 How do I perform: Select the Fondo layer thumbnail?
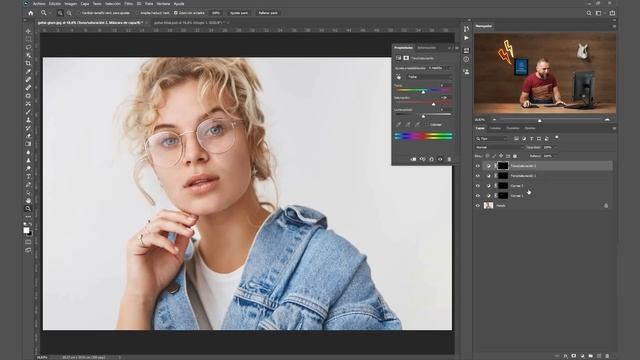[x=488, y=206]
